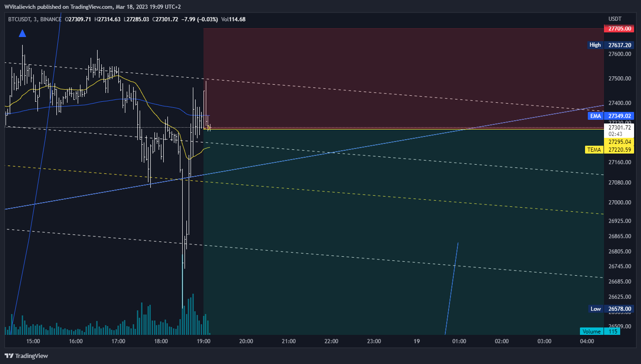
Task: Click the yellow 27295.04 price label
Action: pyautogui.click(x=620, y=142)
